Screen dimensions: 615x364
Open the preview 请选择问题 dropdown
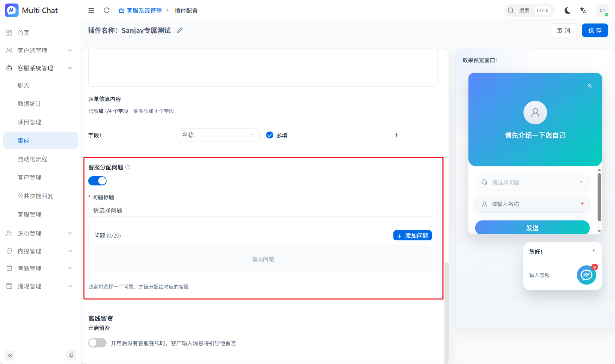[x=532, y=182]
